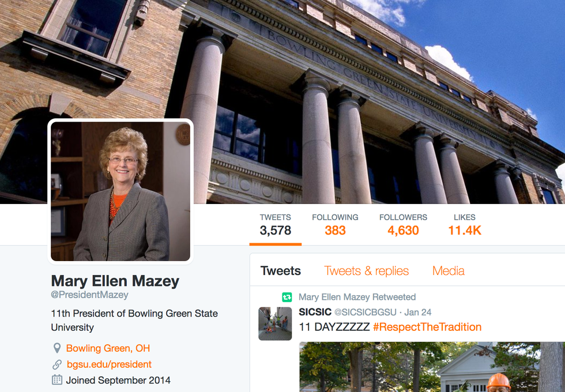Open the SICSIC account name
Screen dimensions: 565x392
[315, 312]
